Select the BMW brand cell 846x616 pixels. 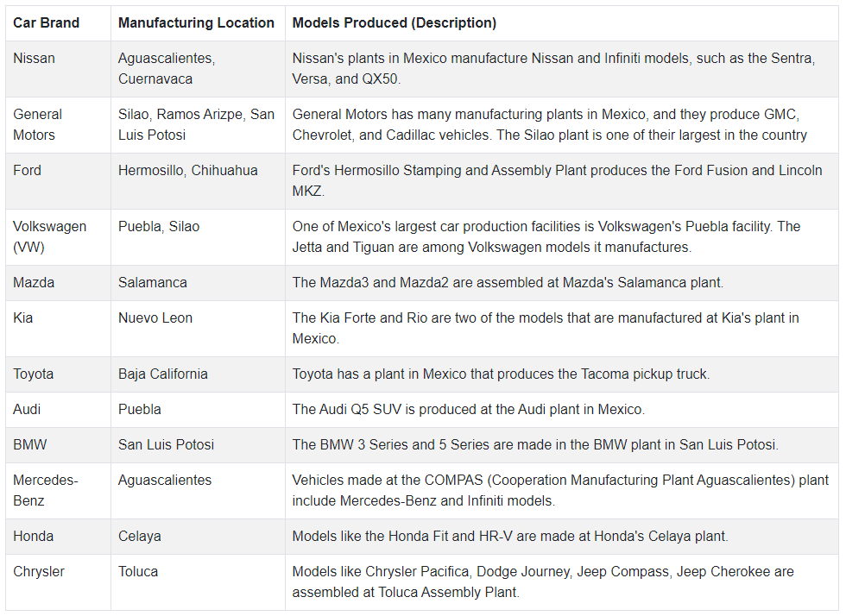coord(58,445)
